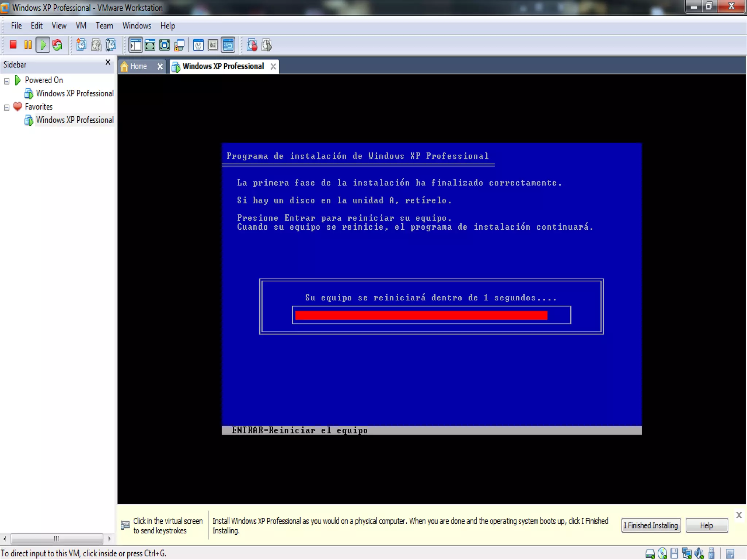Open the VM menu
This screenshot has width=747, height=560.
[81, 26]
